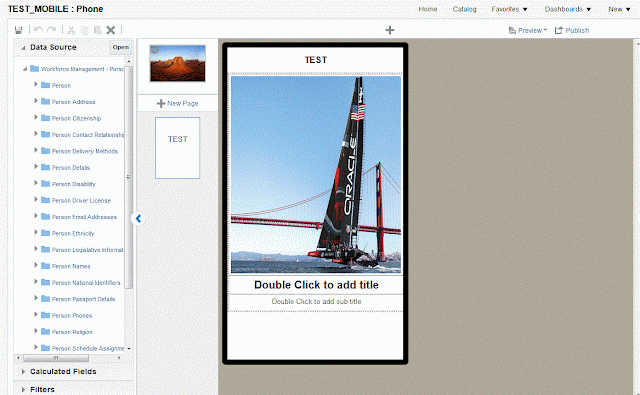The width and height of the screenshot is (640, 395).
Task: Click Double Click to add title text
Action: (316, 285)
